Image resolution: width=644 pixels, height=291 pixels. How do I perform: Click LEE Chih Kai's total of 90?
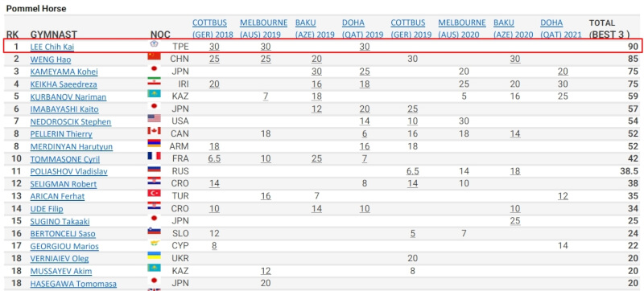(633, 47)
